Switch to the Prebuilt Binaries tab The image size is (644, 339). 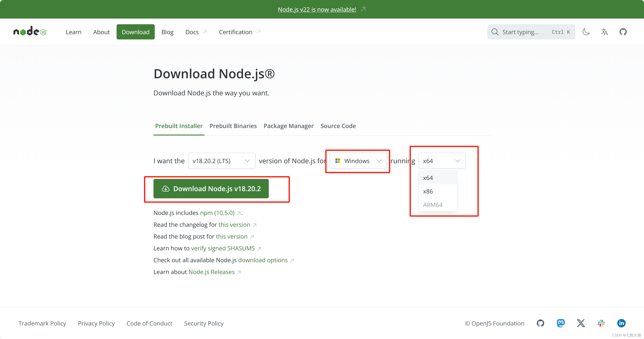[233, 126]
